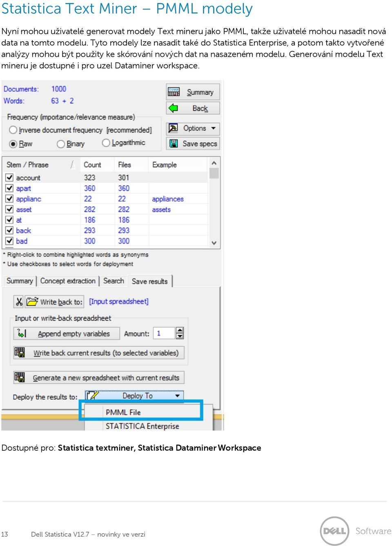Click the Write back current results icon
The width and height of the screenshot is (392, 546).
point(20,352)
